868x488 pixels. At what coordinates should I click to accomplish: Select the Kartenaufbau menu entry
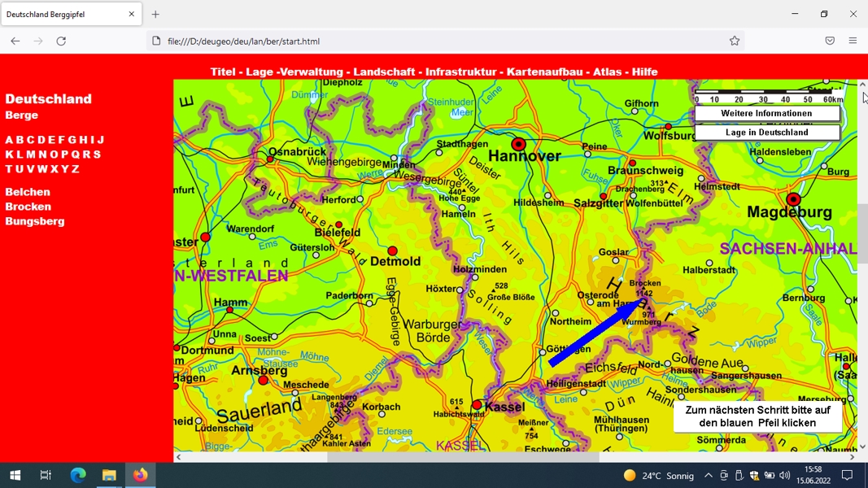[x=545, y=72]
